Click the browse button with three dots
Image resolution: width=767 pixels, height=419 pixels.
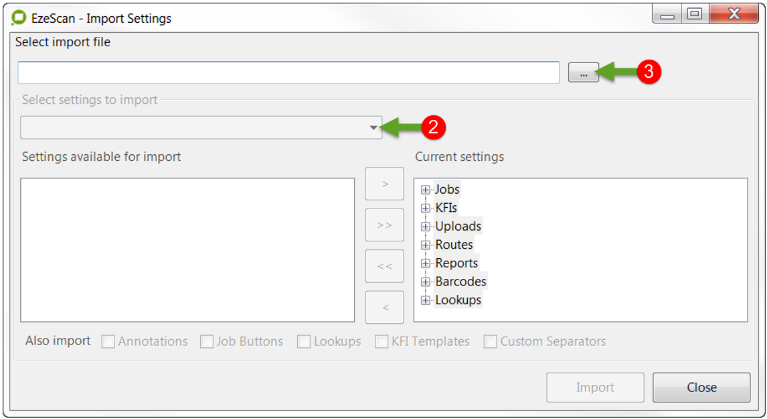(583, 72)
